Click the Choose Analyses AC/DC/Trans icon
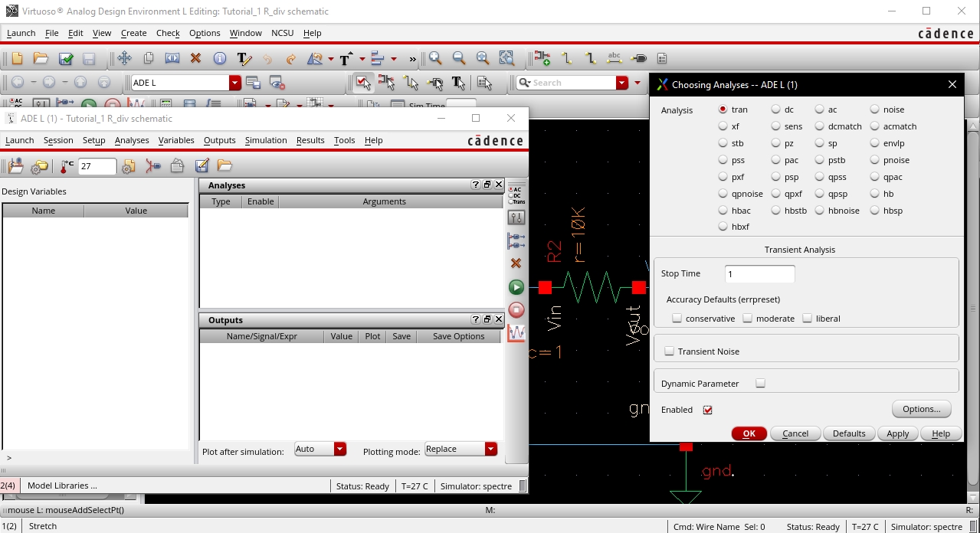 click(x=516, y=195)
